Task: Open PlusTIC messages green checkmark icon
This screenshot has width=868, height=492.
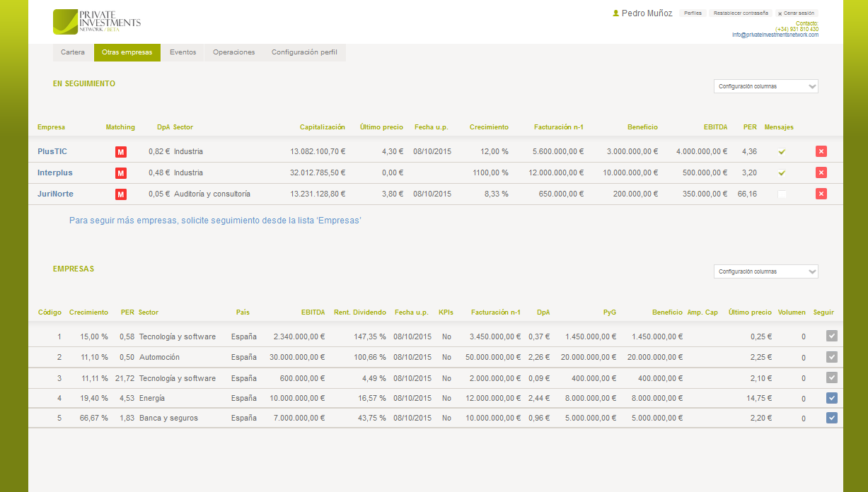Action: [782, 152]
